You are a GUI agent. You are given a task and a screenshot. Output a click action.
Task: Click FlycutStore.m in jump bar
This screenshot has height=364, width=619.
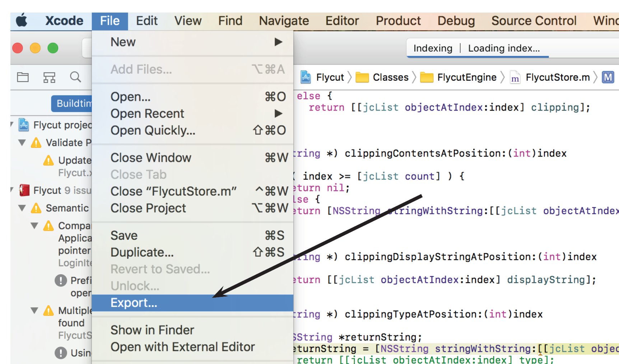(x=550, y=77)
